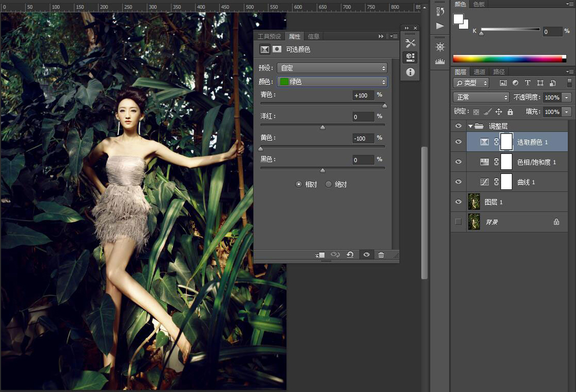
Task: Click the text layer filter icon
Action: (528, 83)
